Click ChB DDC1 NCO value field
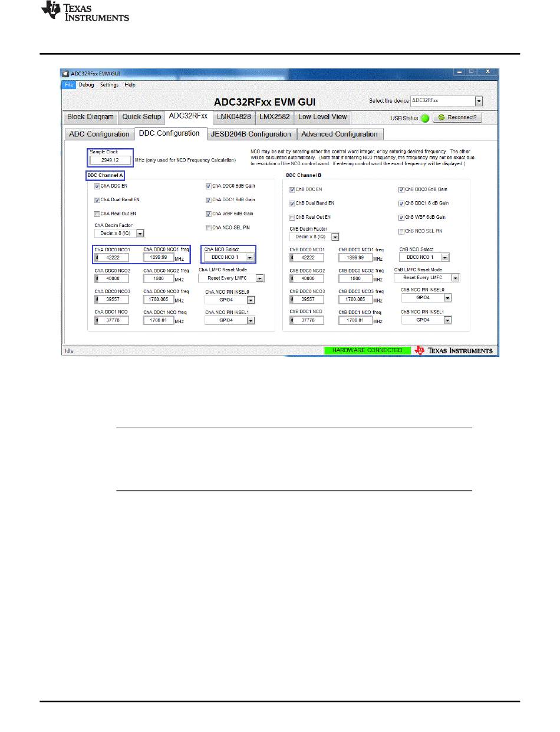Screen dimensions: 560x732 click(x=307, y=320)
